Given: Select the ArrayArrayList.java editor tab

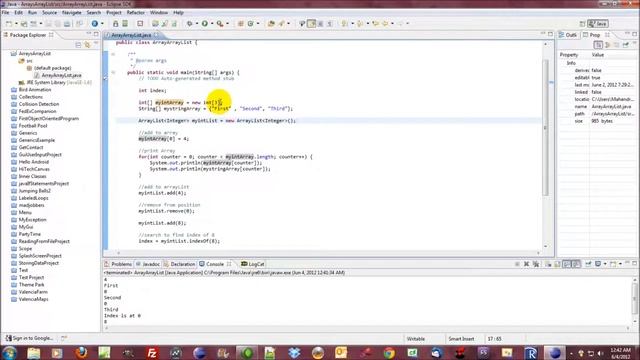Looking at the screenshot, I should click(x=131, y=35).
